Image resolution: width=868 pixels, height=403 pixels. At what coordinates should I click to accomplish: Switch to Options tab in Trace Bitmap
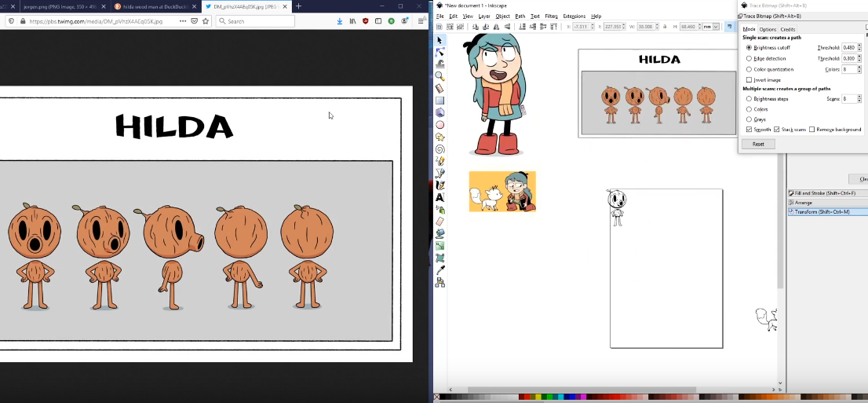(x=768, y=29)
